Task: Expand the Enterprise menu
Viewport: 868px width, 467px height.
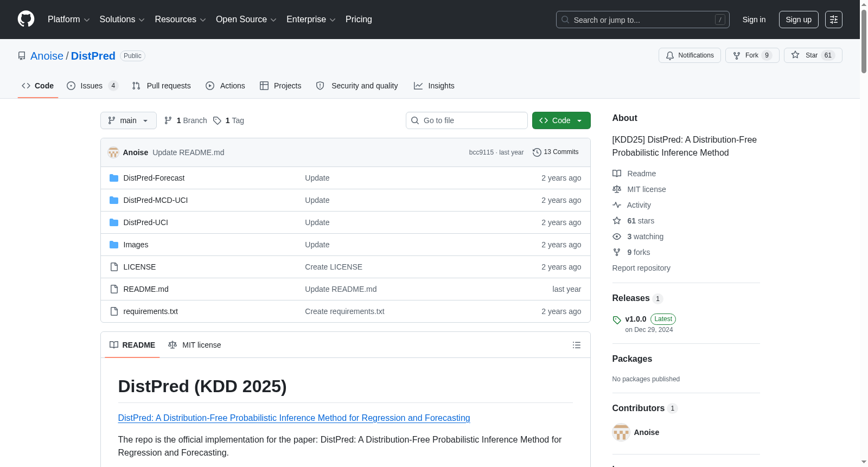Action: click(311, 20)
